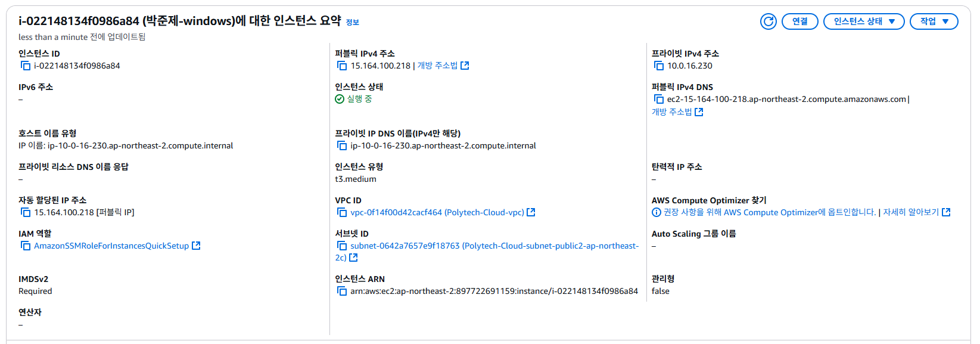The image size is (980, 344).
Task: Open the 인스턴스 상태 dropdown
Action: pos(864,21)
